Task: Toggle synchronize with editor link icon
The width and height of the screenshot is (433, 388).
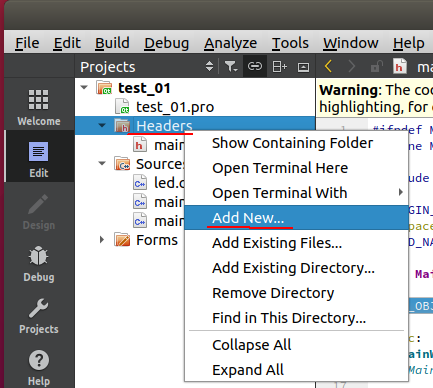Action: pos(255,67)
